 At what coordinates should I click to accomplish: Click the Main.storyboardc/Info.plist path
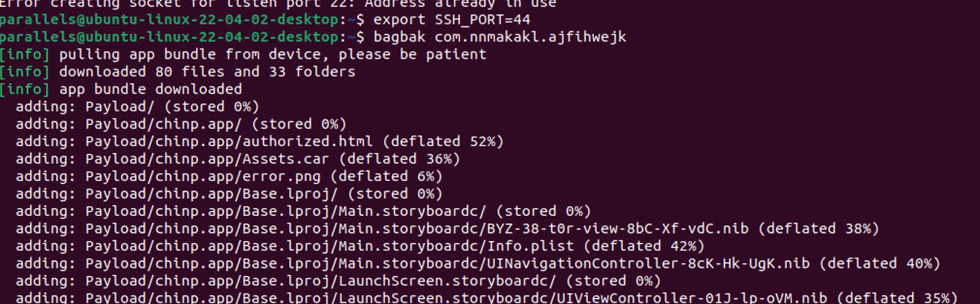pos(330,246)
